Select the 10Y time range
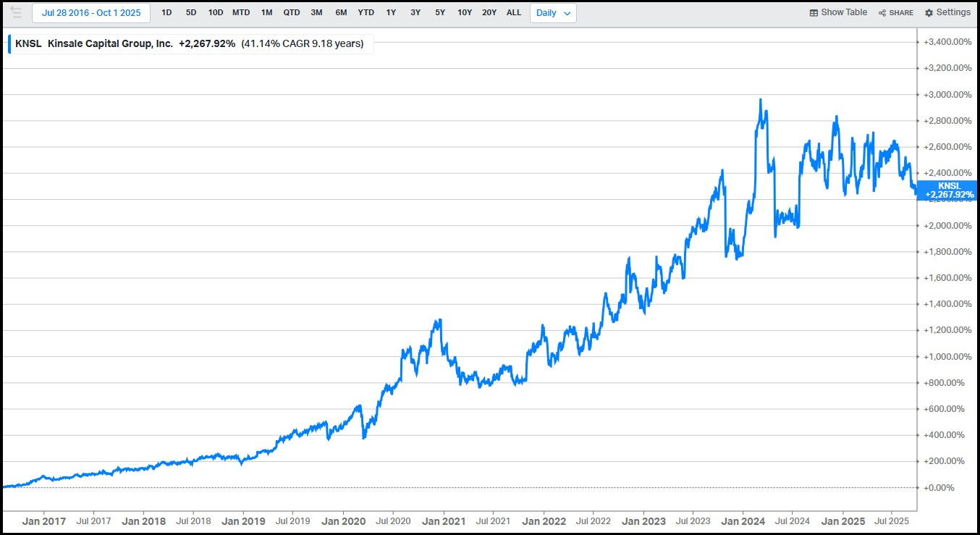980x535 pixels. (465, 13)
